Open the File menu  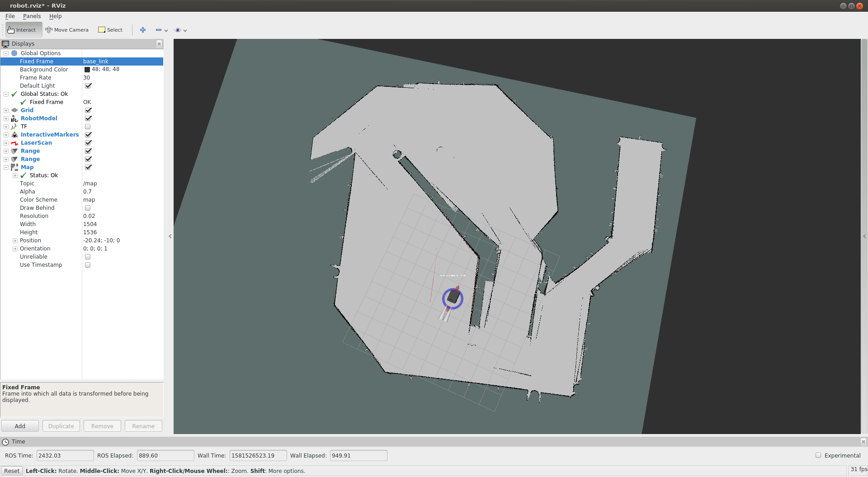click(10, 16)
